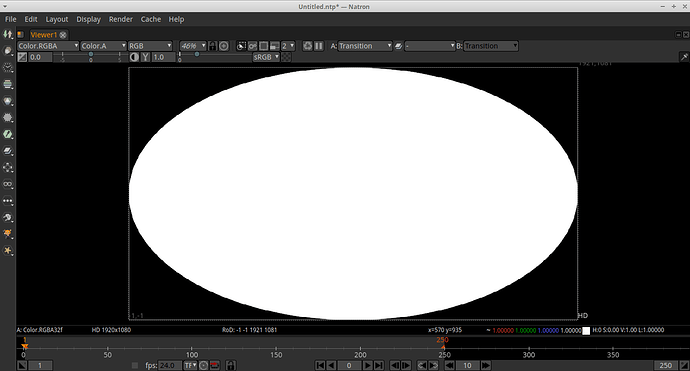Screen dimensions: 690x371
Task: Open the sRGB colorspace dropdown
Action: tap(266, 57)
